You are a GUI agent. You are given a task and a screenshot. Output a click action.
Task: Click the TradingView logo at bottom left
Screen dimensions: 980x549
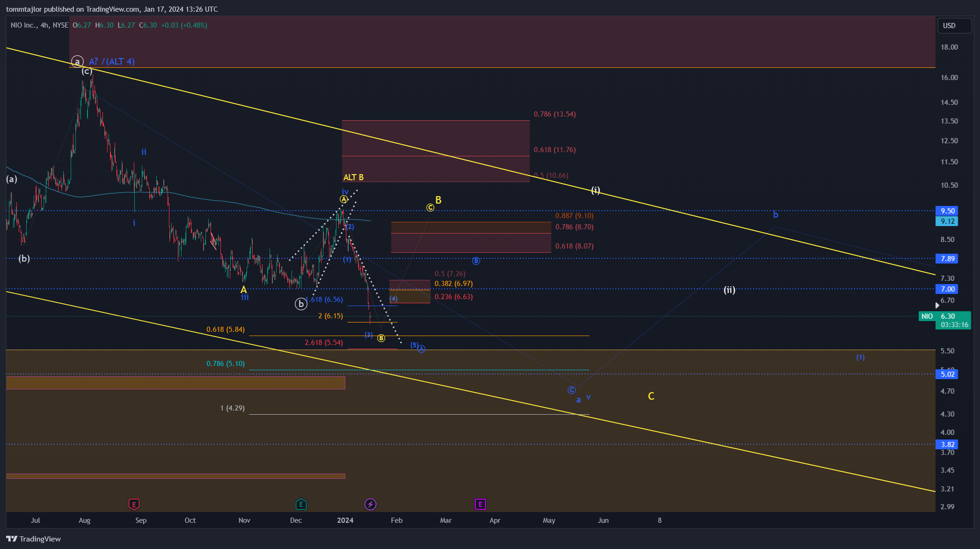34,539
